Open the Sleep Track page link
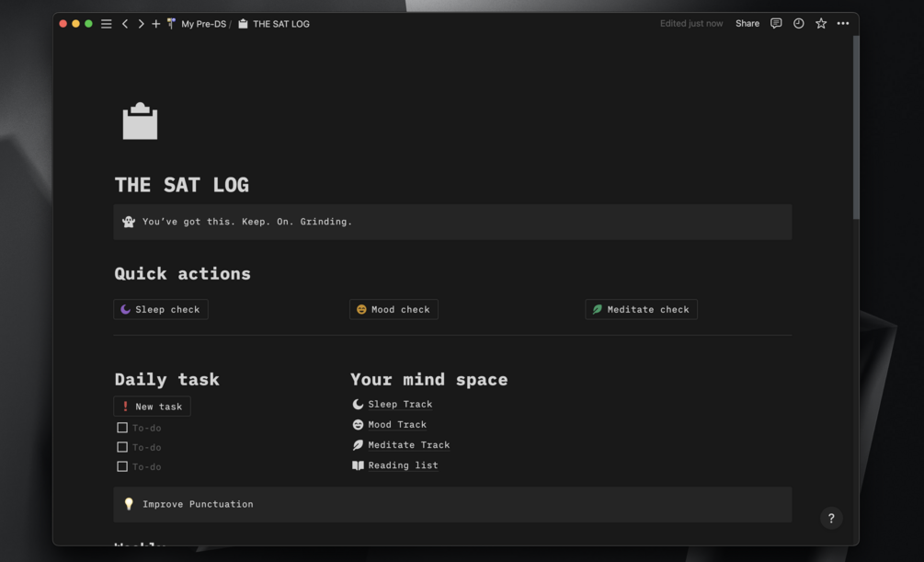The image size is (924, 562). pyautogui.click(x=400, y=404)
